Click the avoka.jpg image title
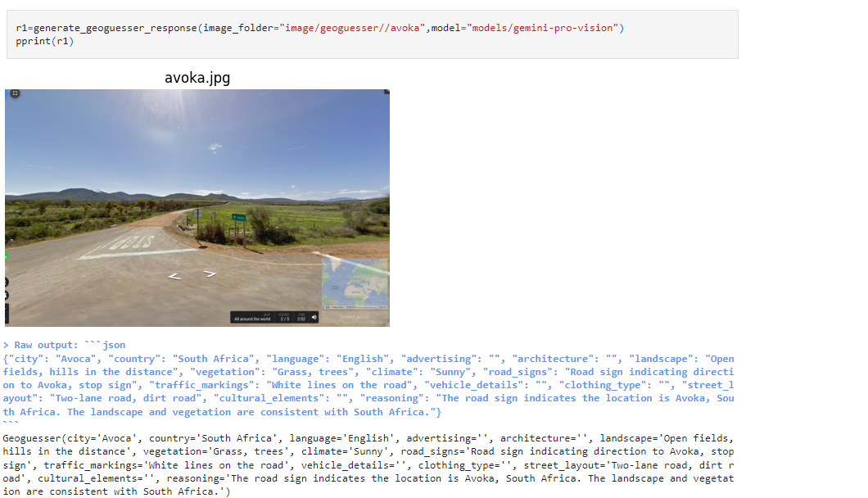 click(197, 78)
